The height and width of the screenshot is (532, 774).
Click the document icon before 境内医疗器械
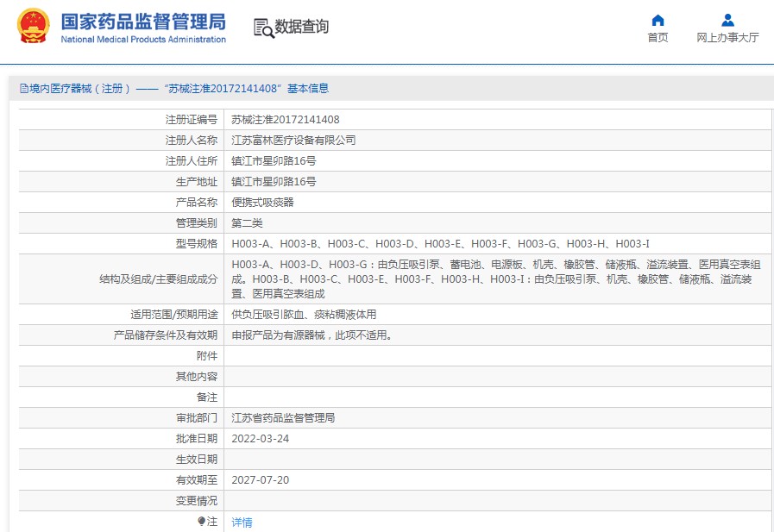click(x=23, y=89)
